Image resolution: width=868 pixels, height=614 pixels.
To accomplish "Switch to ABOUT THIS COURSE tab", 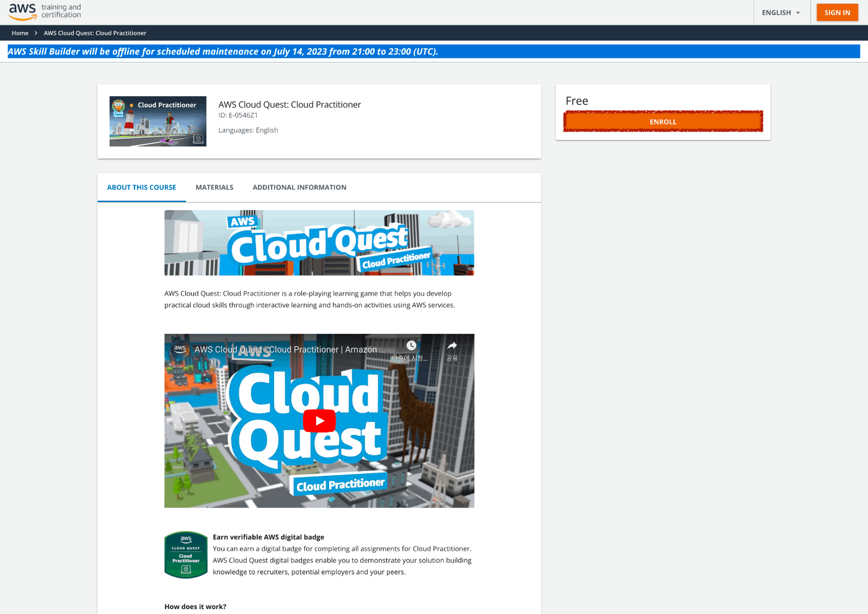I will [x=141, y=187].
